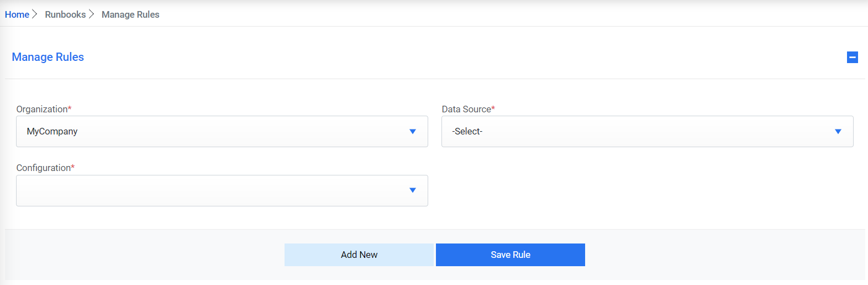The height and width of the screenshot is (285, 868).
Task: Select the Manage Rules breadcrumb item
Action: coord(130,14)
